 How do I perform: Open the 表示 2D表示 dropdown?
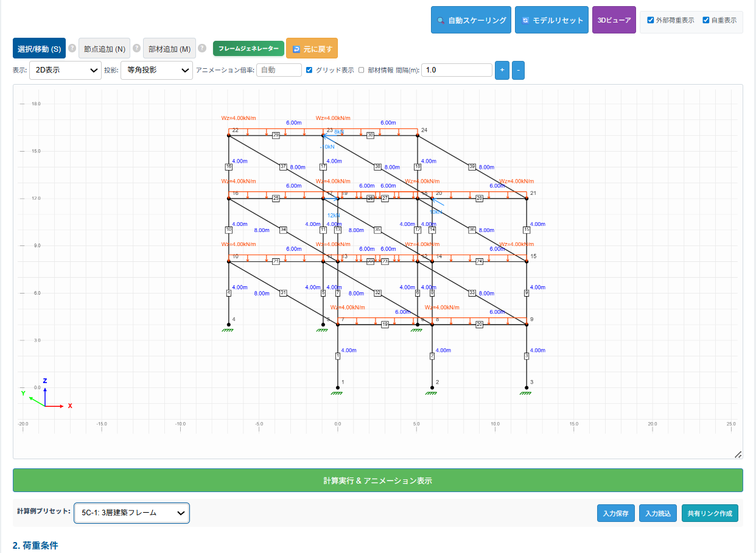pyautogui.click(x=65, y=70)
